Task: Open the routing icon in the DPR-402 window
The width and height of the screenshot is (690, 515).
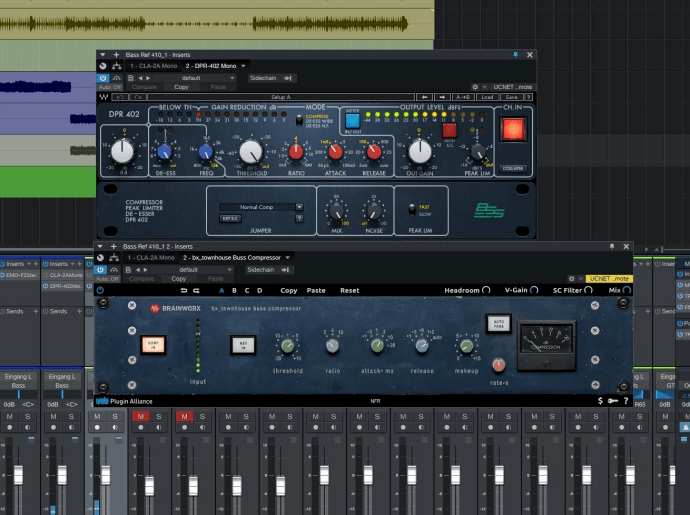Action: 116,66
